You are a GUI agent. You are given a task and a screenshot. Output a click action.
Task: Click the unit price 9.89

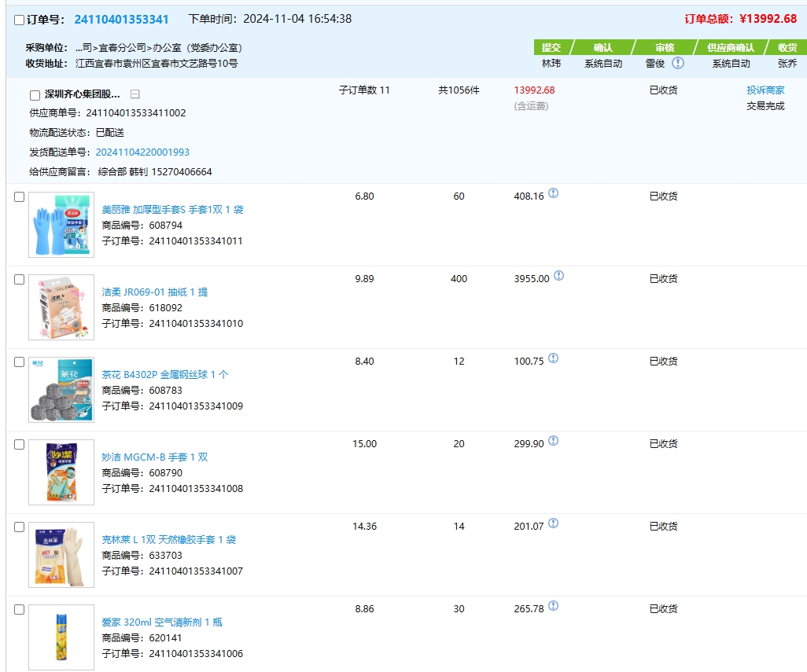click(x=364, y=279)
